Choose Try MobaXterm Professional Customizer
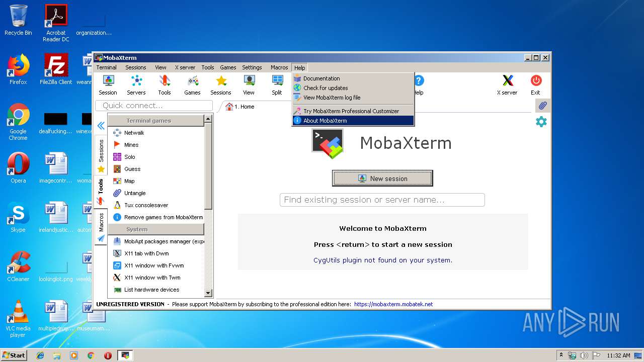644x362 pixels. (x=353, y=111)
